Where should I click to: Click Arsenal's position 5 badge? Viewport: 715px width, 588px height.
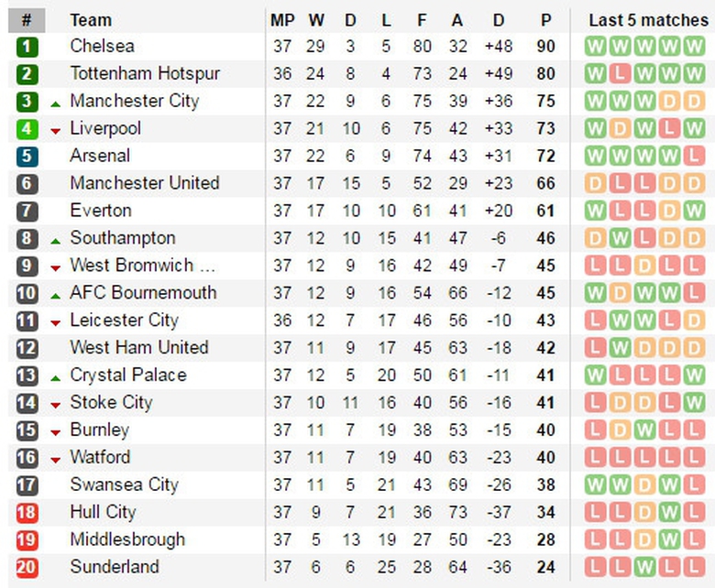click(27, 157)
